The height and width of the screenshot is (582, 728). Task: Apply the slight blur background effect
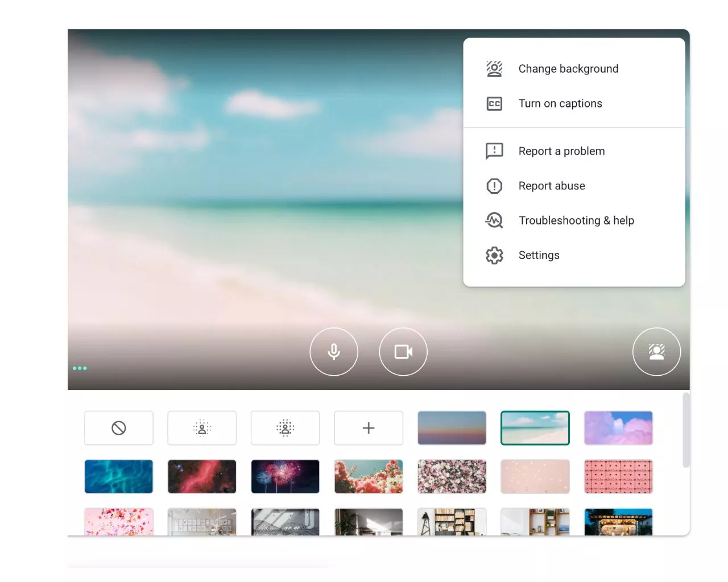coord(202,428)
